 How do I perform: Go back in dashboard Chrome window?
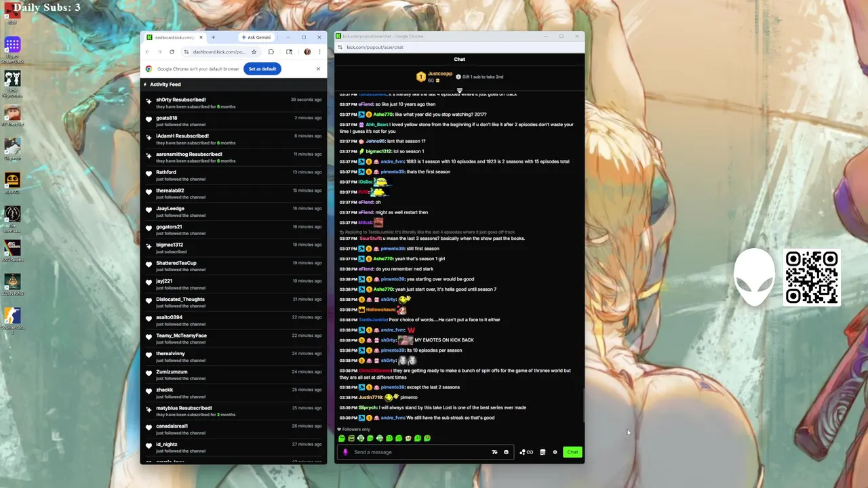[x=148, y=52]
